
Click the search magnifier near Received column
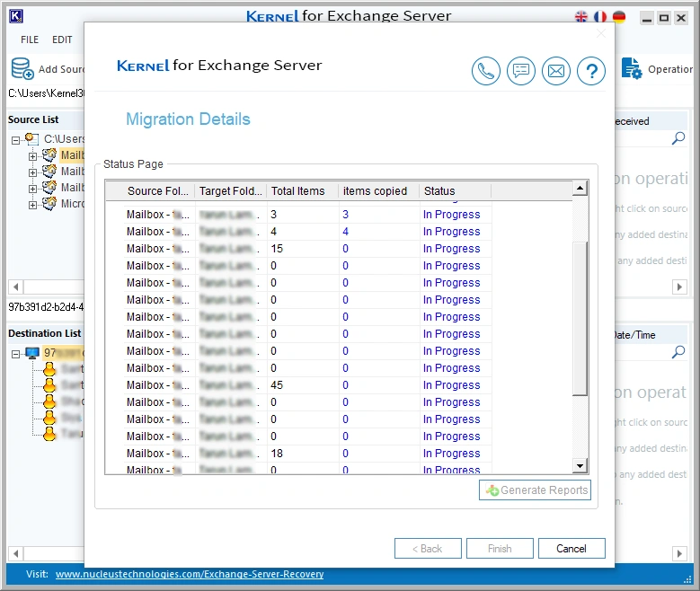coord(678,138)
